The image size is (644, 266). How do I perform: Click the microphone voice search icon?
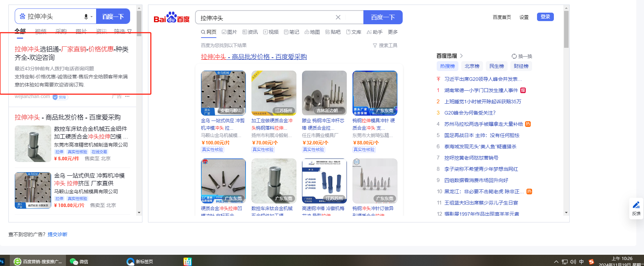pyautogui.click(x=86, y=17)
